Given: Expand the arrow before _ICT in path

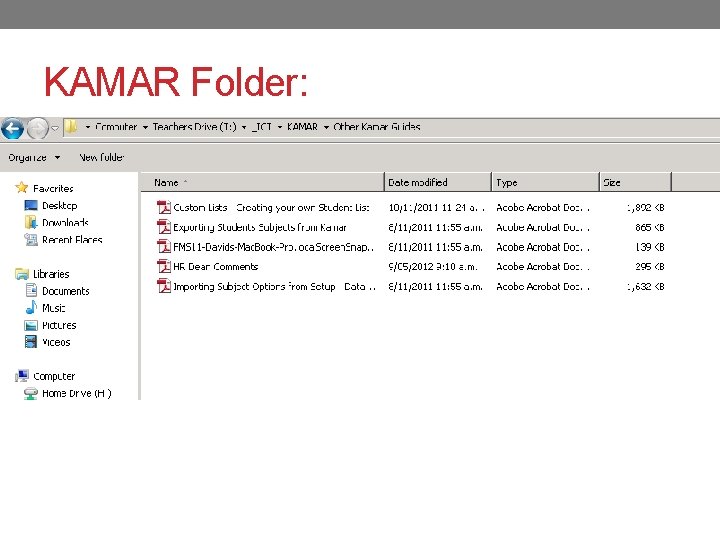Looking at the screenshot, I should [244, 127].
